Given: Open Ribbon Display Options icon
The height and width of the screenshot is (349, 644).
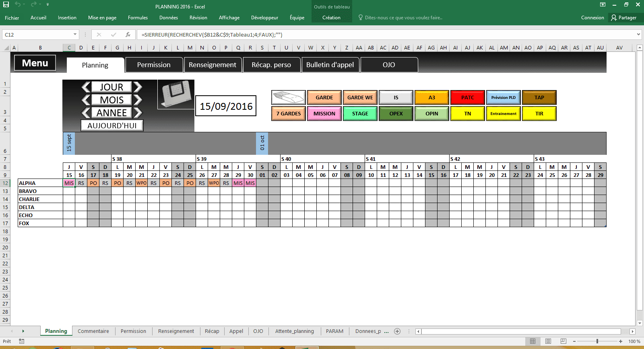Looking at the screenshot, I should click(603, 4).
